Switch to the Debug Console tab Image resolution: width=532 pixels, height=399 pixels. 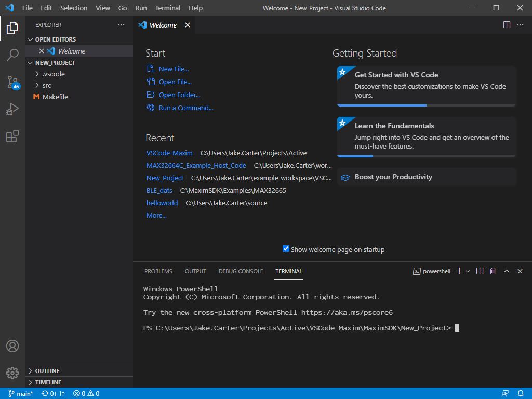pos(241,271)
